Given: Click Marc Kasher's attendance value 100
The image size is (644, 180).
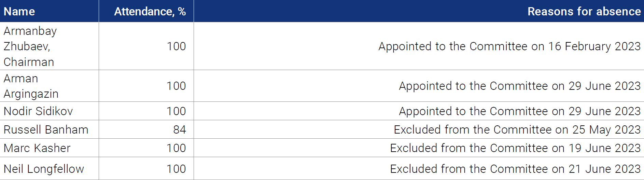Looking at the screenshot, I should coord(176,148).
